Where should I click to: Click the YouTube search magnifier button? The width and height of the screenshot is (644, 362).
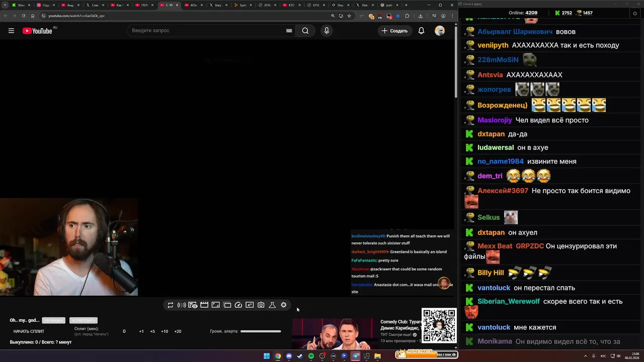click(x=305, y=31)
